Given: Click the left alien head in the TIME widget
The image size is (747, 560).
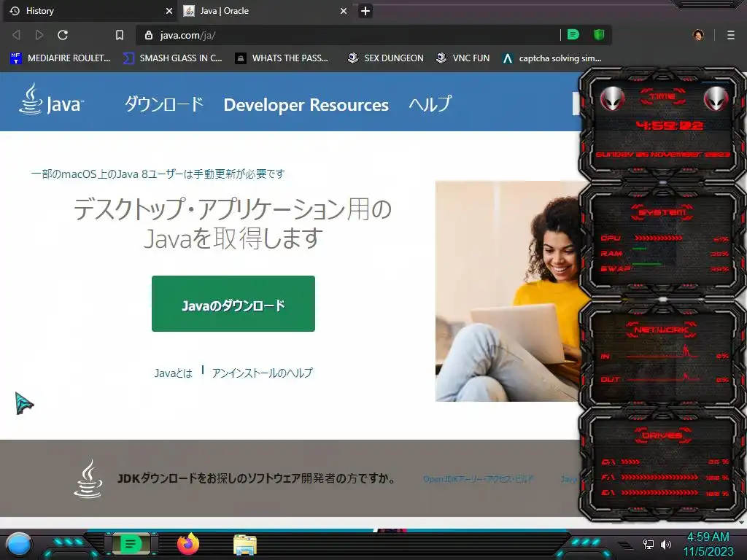Looking at the screenshot, I should (x=612, y=99).
